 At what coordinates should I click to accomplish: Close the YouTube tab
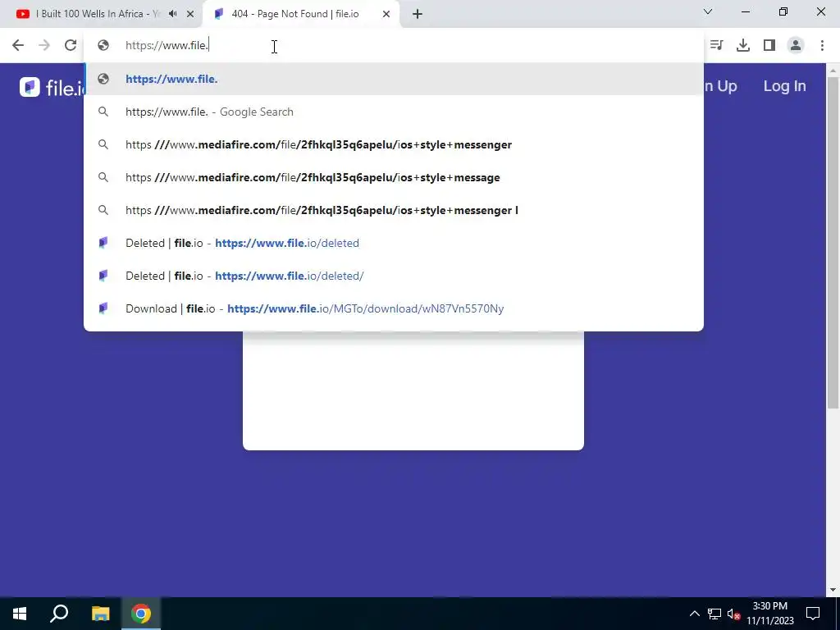(x=190, y=14)
